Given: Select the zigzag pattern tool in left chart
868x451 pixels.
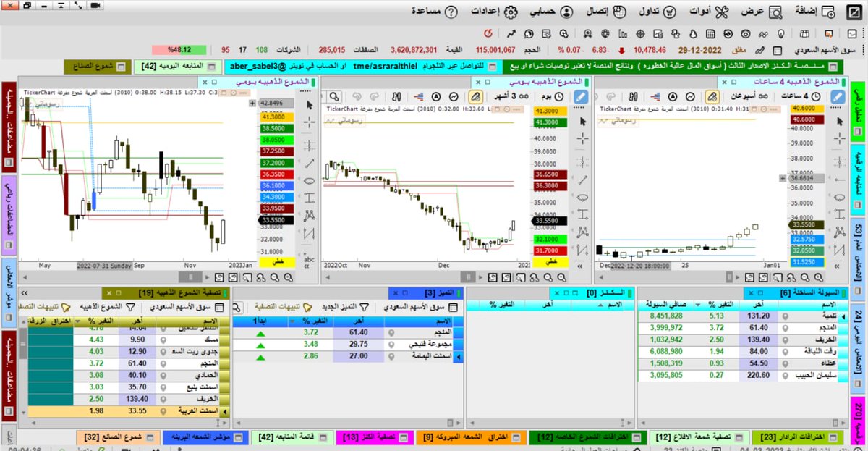Looking at the screenshot, I should pyautogui.click(x=309, y=233).
